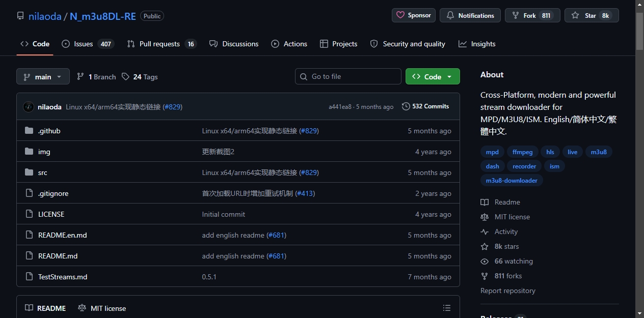This screenshot has height=318, width=644.
Task: Open Readme link in About sidebar
Action: click(x=500, y=202)
